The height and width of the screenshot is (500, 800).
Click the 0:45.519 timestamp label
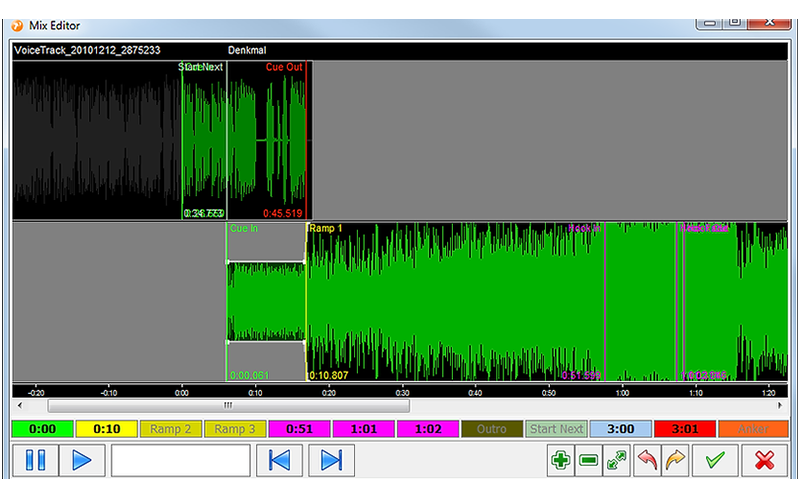283,213
